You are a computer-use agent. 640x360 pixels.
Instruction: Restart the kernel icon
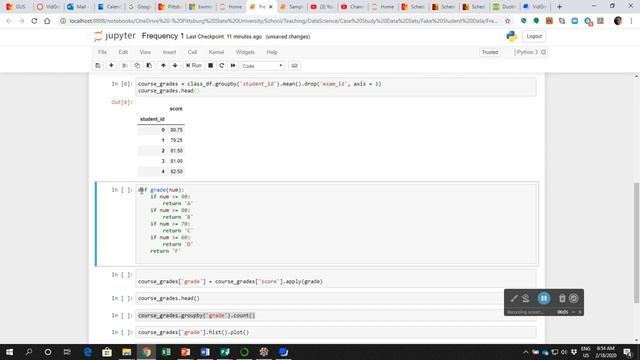point(222,66)
